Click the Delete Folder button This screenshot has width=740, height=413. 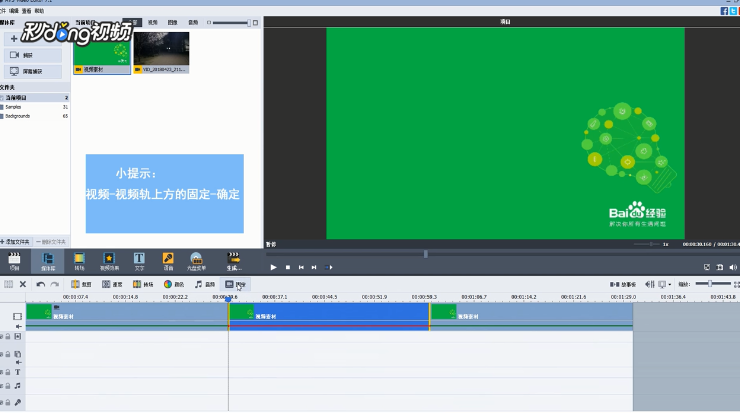(51, 242)
